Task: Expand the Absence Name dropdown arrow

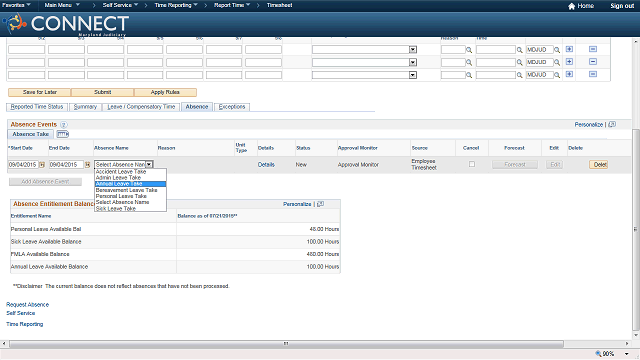Action: pos(149,164)
